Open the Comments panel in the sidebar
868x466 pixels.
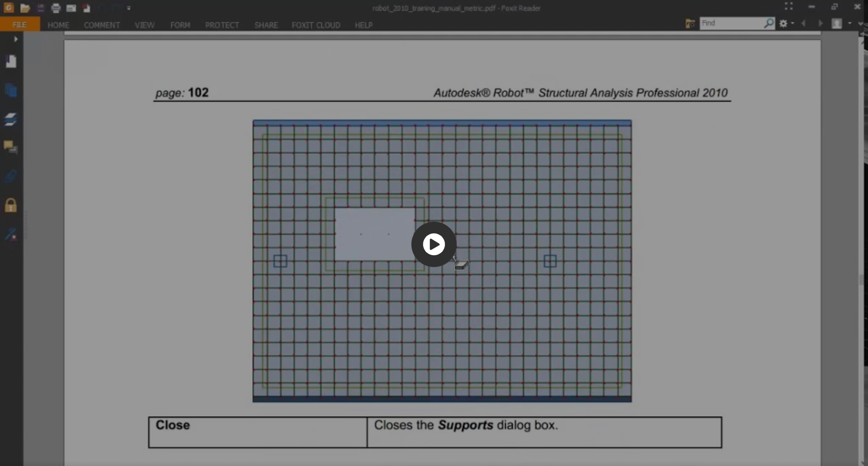point(11,147)
